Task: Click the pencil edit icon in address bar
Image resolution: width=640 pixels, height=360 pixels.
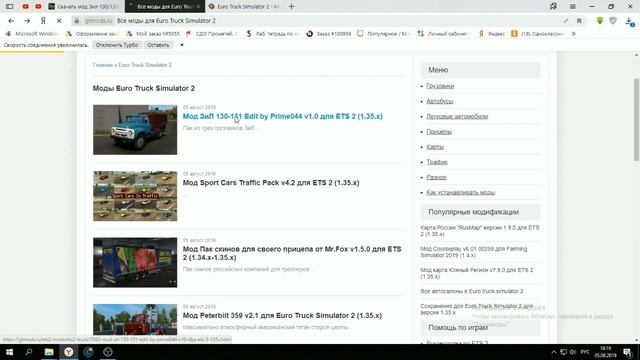Action: [x=566, y=20]
